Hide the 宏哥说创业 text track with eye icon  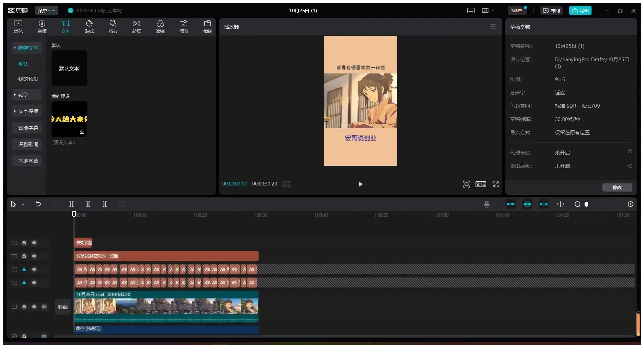pos(34,243)
